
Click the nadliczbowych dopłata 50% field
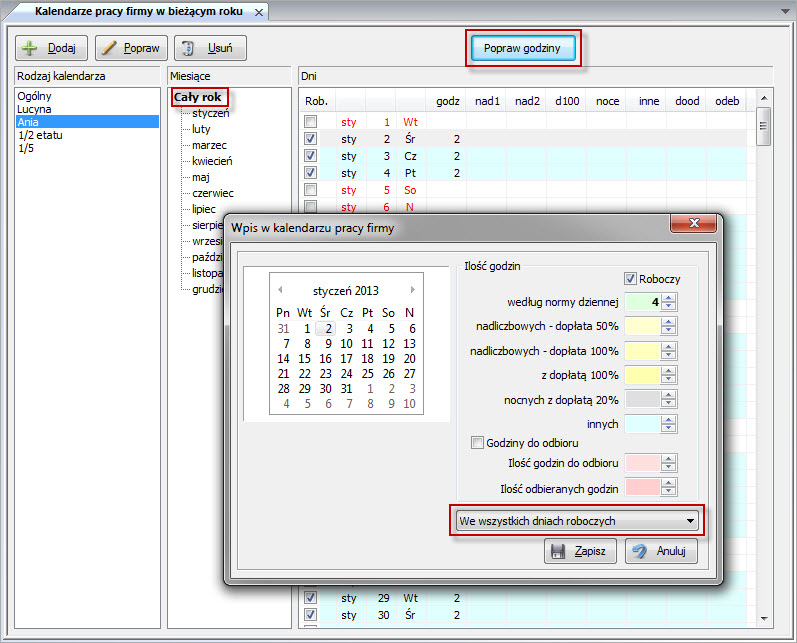[642, 326]
